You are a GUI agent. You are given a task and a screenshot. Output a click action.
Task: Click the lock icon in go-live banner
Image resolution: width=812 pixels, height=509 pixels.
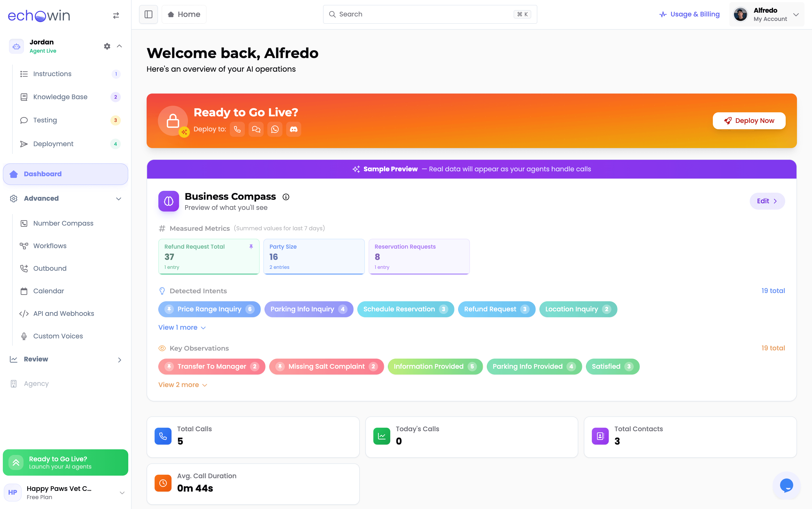(173, 121)
